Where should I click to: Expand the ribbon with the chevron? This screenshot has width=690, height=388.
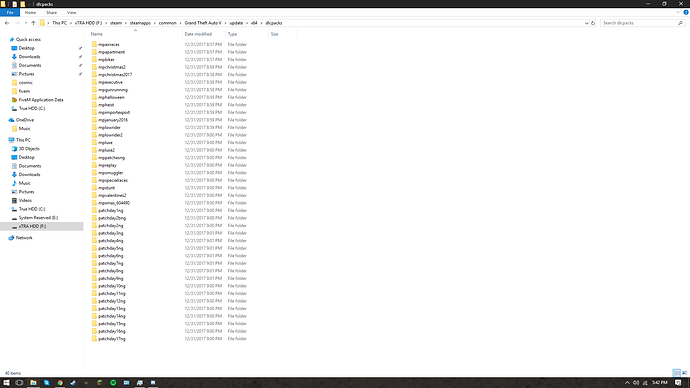pyautogui.click(x=678, y=12)
